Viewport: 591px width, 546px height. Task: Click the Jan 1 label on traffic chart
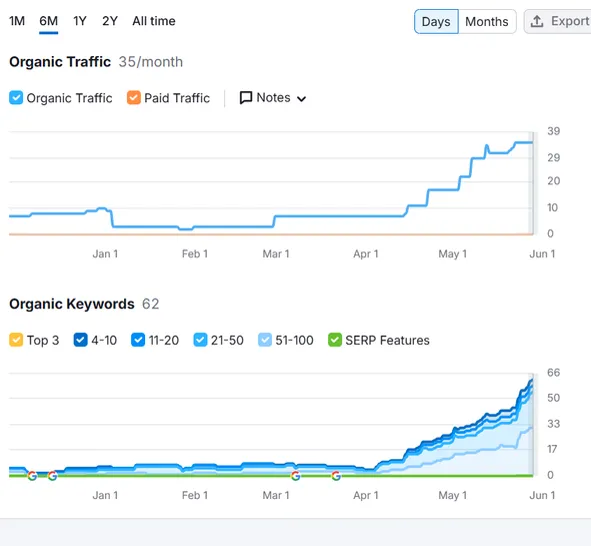click(105, 254)
